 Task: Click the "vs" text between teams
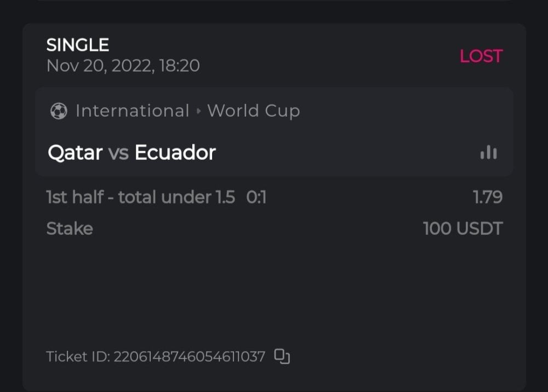tap(118, 153)
